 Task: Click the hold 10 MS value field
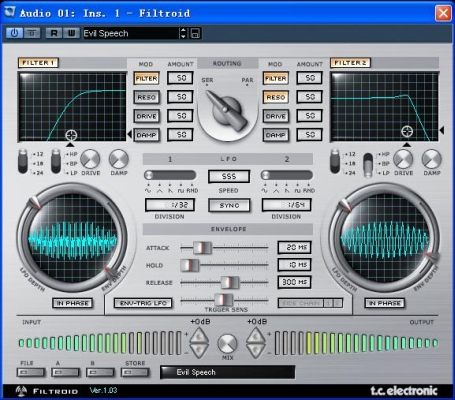click(294, 265)
